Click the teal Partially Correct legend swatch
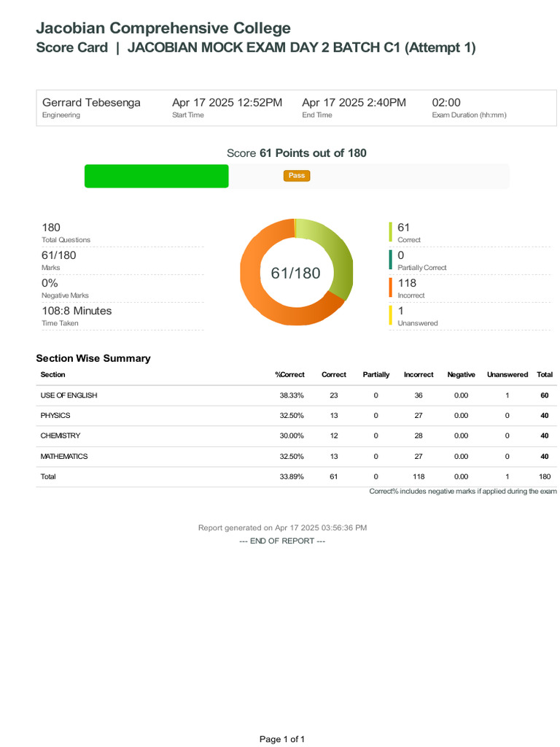The width and height of the screenshot is (560, 747). point(391,260)
